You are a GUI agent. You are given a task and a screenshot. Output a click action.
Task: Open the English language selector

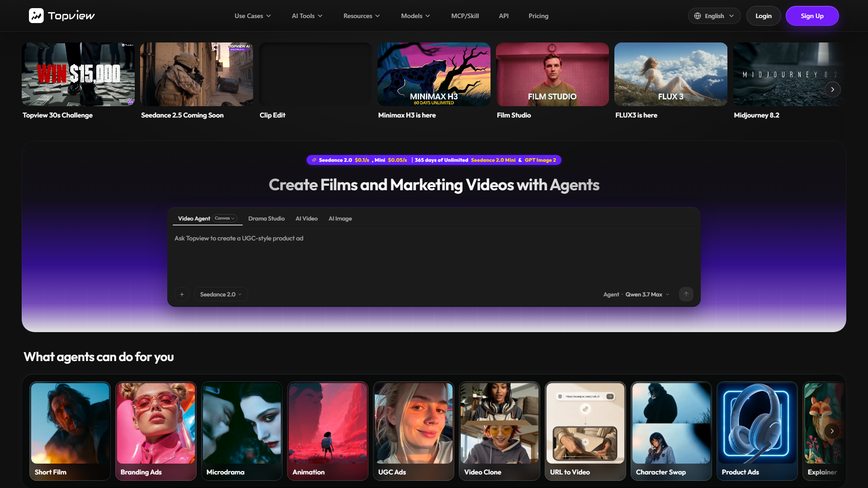pos(714,16)
